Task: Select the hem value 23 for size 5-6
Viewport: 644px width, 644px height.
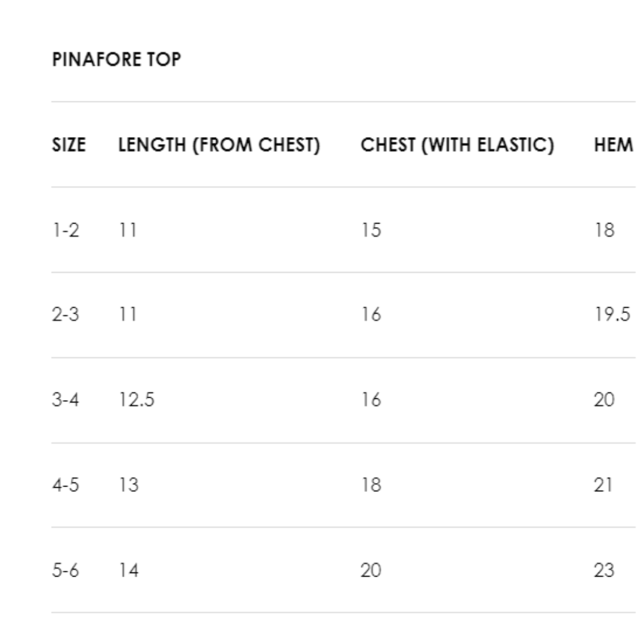Action: [x=604, y=571]
